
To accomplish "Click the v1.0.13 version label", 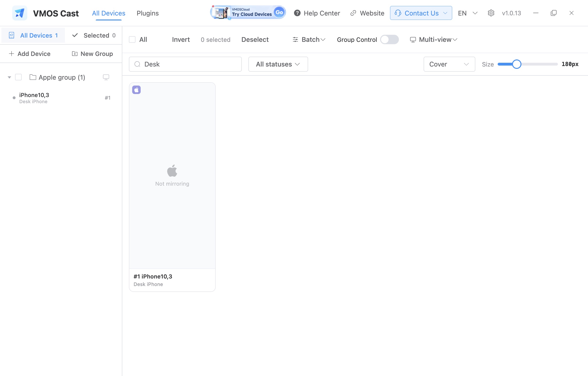I will pos(511,13).
